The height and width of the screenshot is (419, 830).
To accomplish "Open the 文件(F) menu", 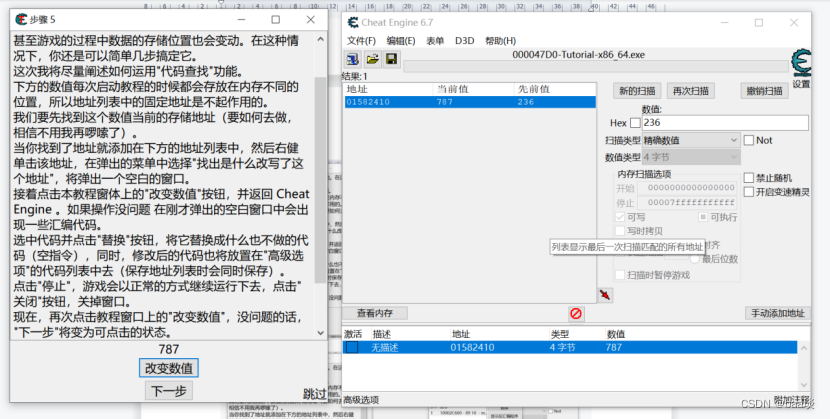I will pos(361,41).
